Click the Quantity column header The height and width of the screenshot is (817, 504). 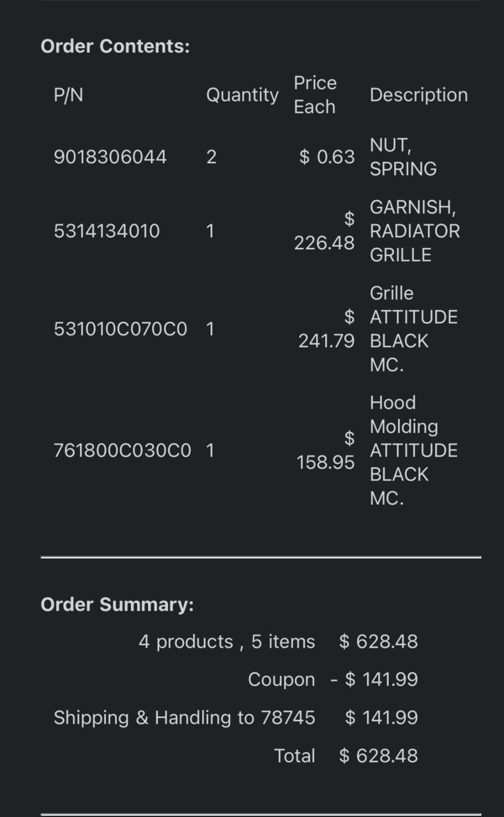tap(242, 95)
